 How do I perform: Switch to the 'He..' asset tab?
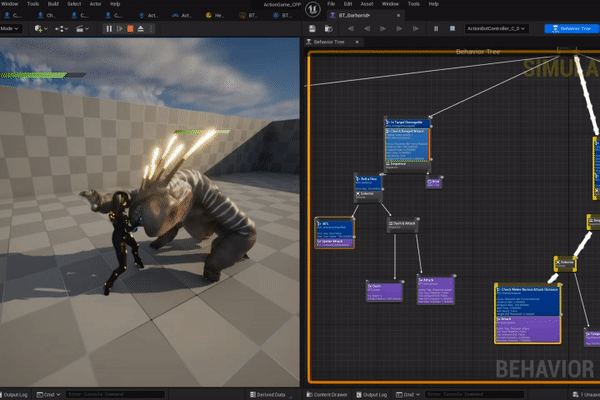[x=215, y=15]
